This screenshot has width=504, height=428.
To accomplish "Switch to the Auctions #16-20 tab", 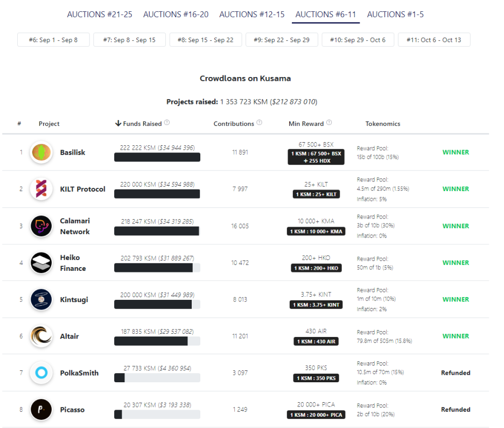I will tap(176, 15).
